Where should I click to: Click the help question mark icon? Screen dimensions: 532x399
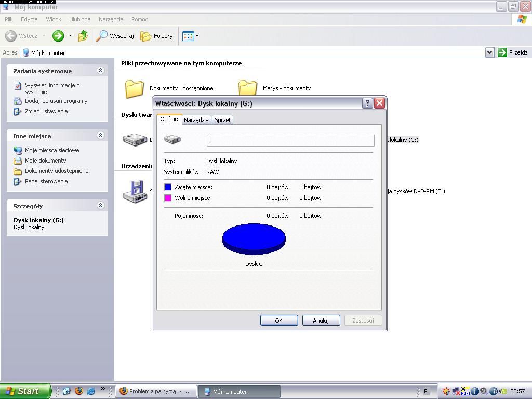(367, 103)
